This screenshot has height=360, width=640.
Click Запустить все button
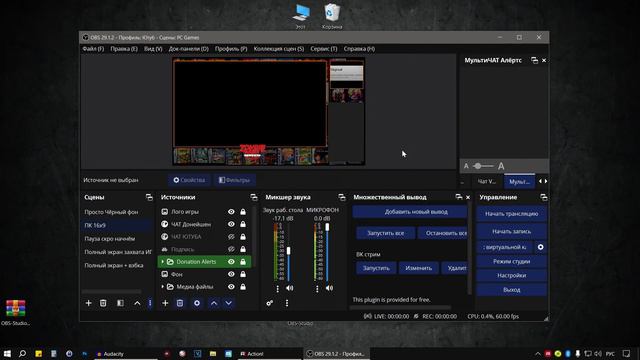(x=385, y=233)
